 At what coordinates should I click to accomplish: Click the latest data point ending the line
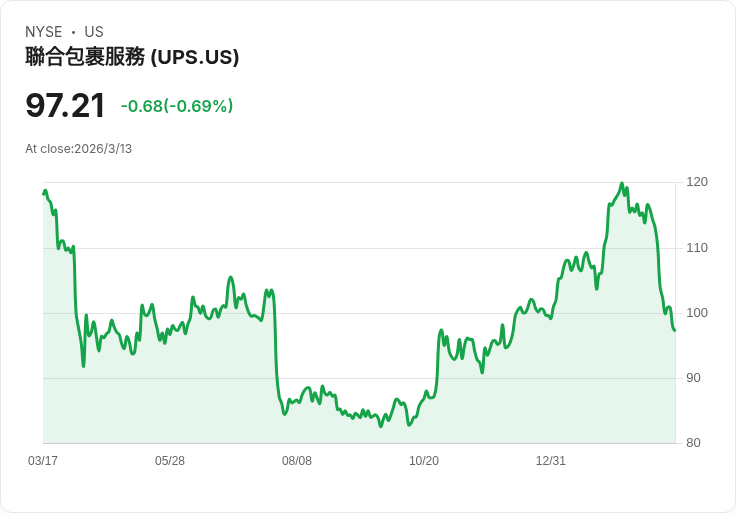coord(675,330)
